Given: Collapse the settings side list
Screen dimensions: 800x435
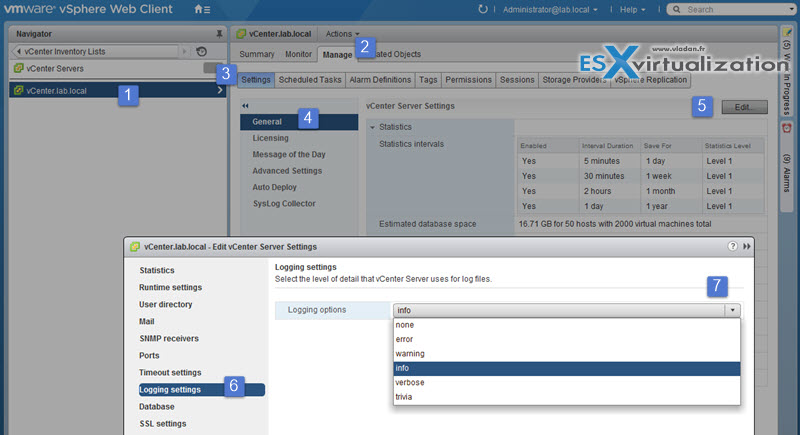Looking at the screenshot, I should (245, 106).
